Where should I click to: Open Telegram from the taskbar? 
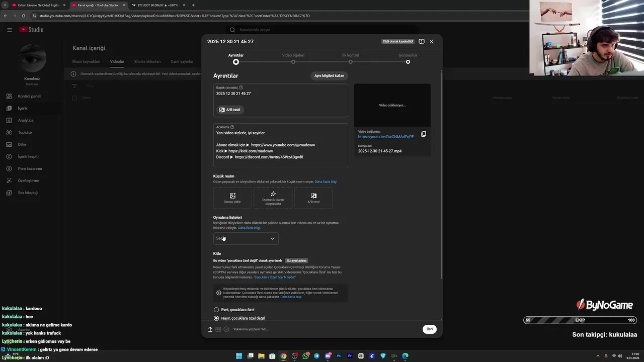click(316, 356)
